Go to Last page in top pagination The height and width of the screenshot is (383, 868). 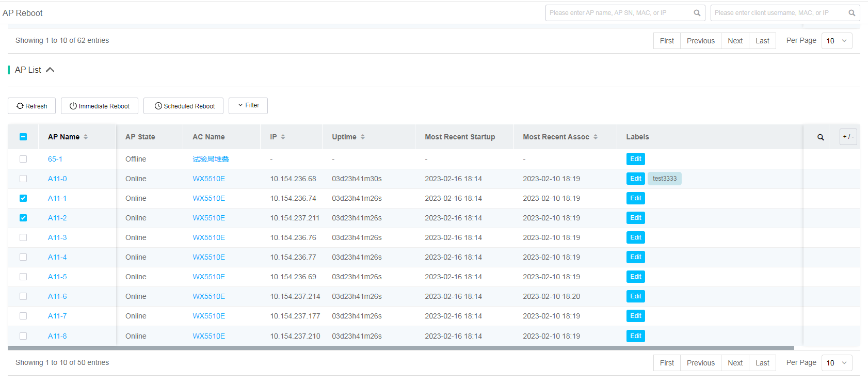763,41
